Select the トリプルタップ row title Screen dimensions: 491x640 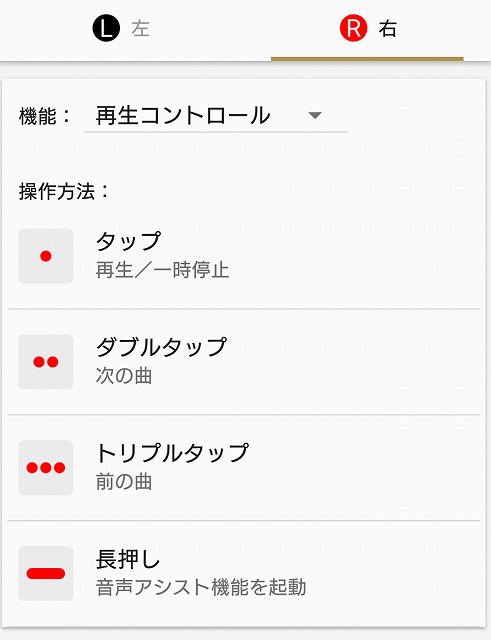172,453
